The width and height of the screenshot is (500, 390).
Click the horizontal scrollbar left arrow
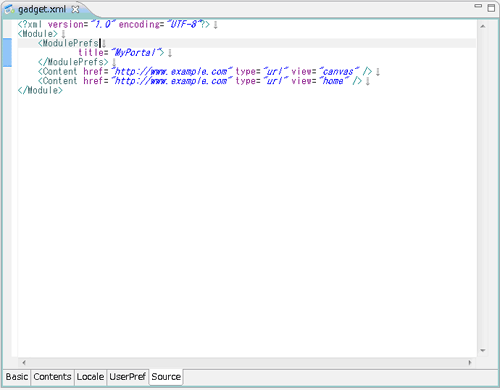pyautogui.click(x=24, y=362)
